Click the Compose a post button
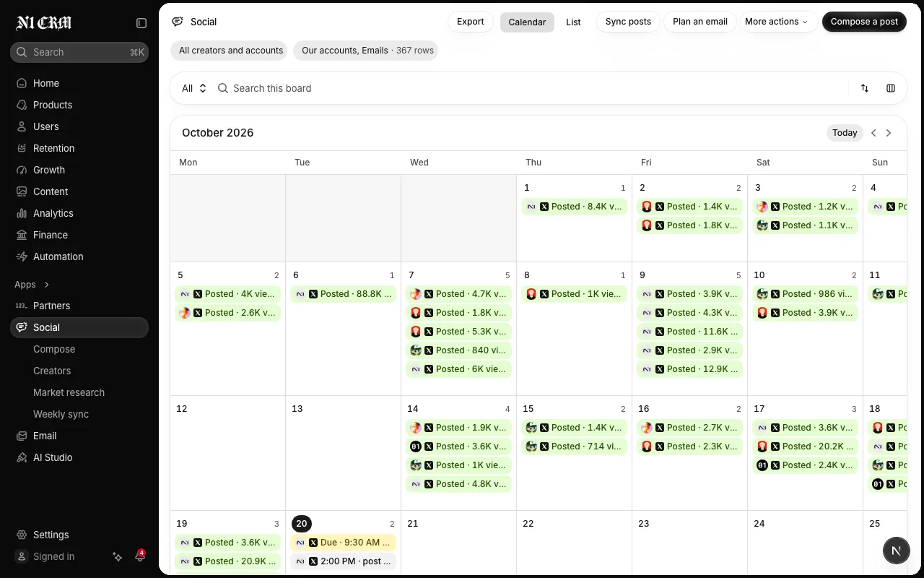This screenshot has height=578, width=924. 864,22
